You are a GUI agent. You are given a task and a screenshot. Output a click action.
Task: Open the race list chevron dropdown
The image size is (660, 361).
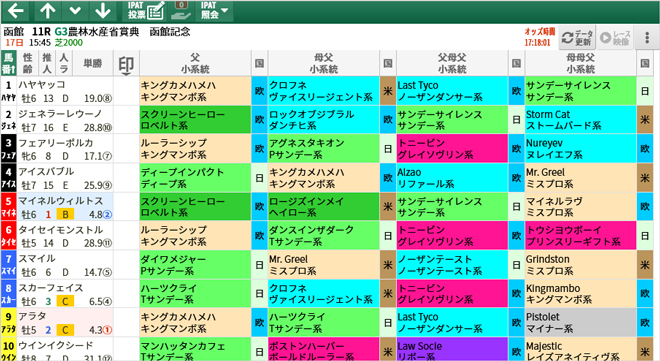point(75,11)
